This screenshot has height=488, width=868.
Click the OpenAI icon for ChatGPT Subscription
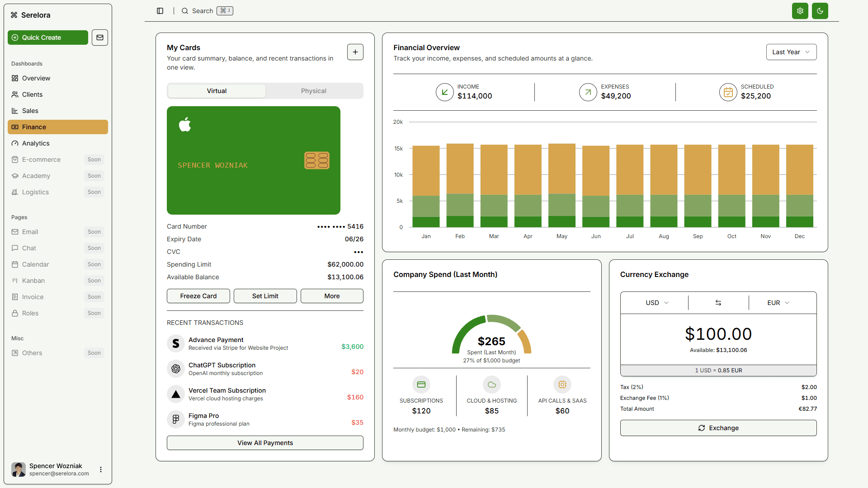(176, 369)
